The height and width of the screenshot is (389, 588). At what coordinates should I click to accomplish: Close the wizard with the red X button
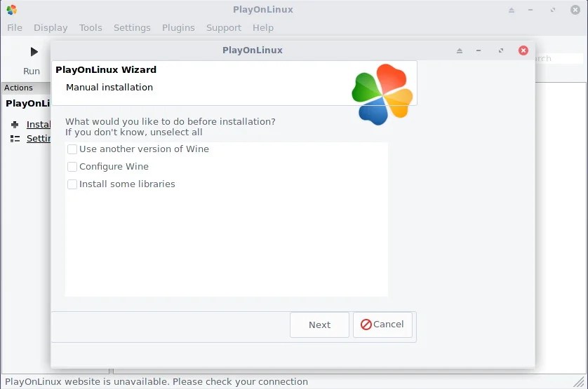coord(523,50)
